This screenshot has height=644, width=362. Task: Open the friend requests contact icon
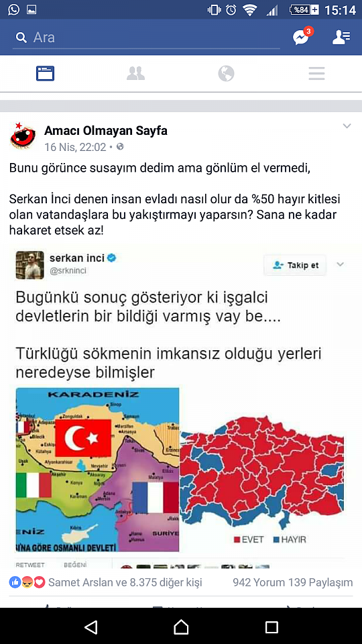[341, 38]
